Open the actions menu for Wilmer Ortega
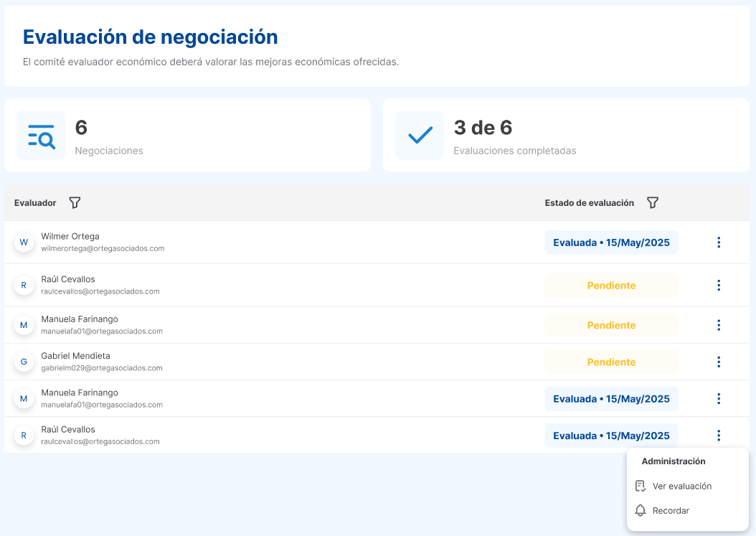 [x=719, y=242]
